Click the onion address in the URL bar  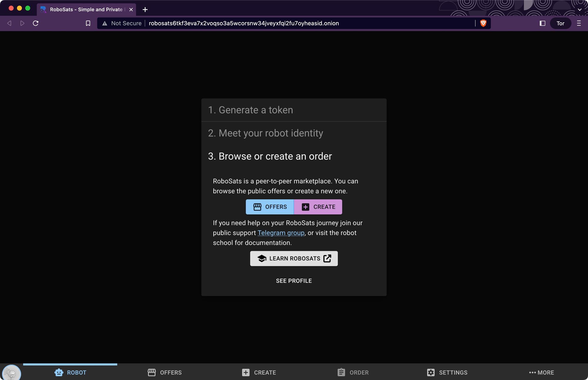click(244, 23)
